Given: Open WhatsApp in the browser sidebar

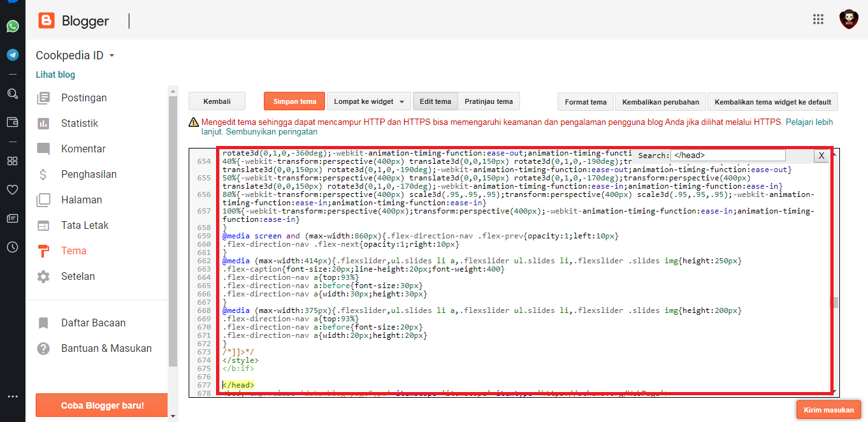Looking at the screenshot, I should point(13,26).
